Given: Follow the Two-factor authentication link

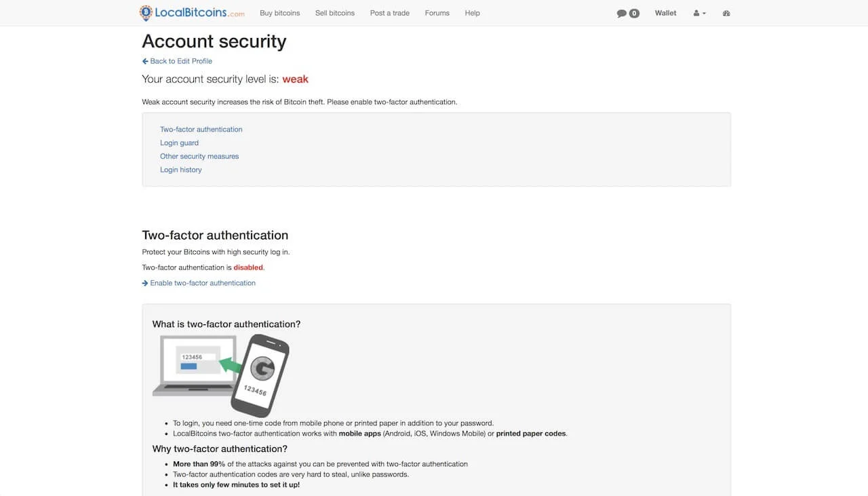Looking at the screenshot, I should pyautogui.click(x=201, y=129).
